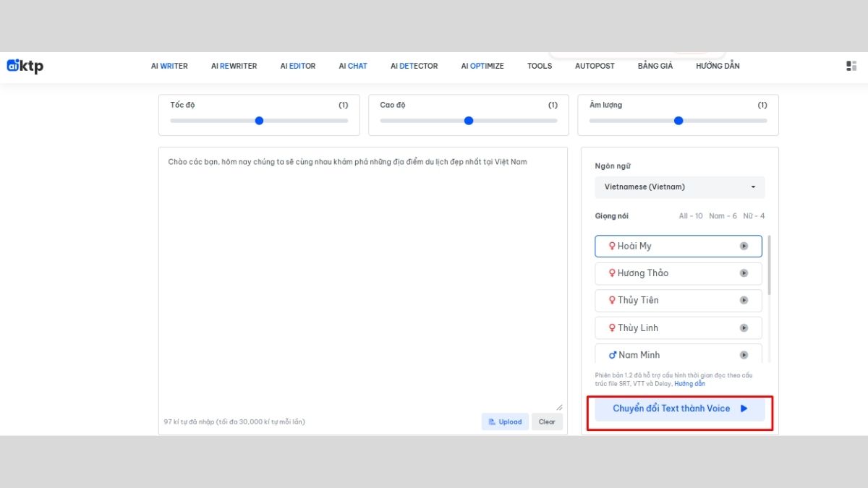
Task: Open the Hướng dẫn link under voices
Action: click(690, 384)
